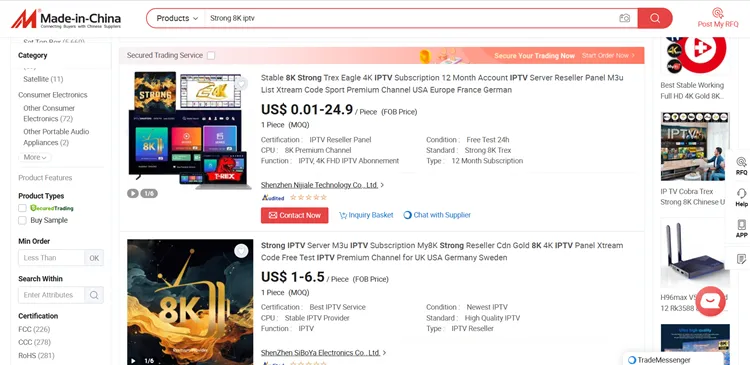Favorite the Strong IPTV Server M3u product

click(241, 251)
